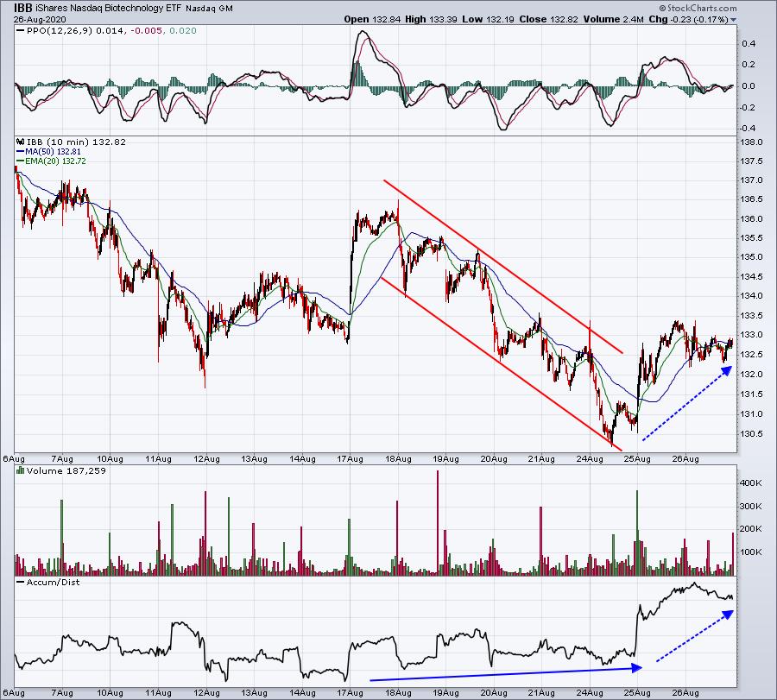The image size is (777, 700).
Task: Click the dashed blue arrowhead in Accum/Dist panel
Action: pos(728,614)
